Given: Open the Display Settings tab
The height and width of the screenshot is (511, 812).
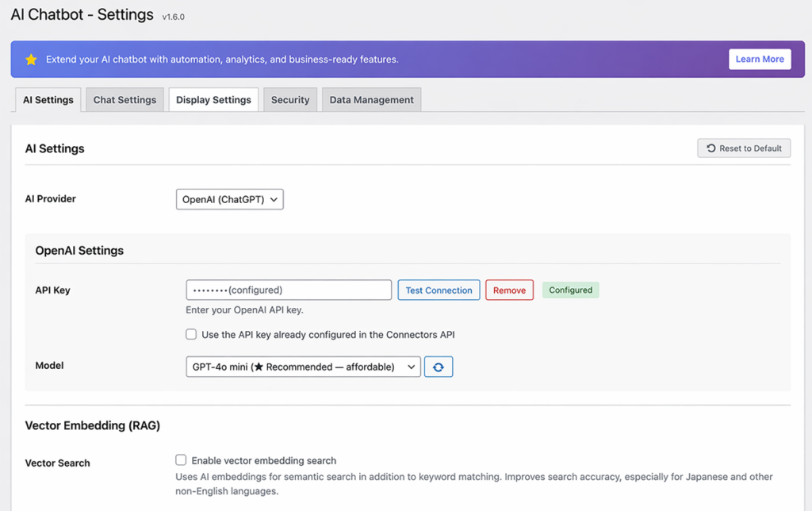Looking at the screenshot, I should [x=213, y=99].
